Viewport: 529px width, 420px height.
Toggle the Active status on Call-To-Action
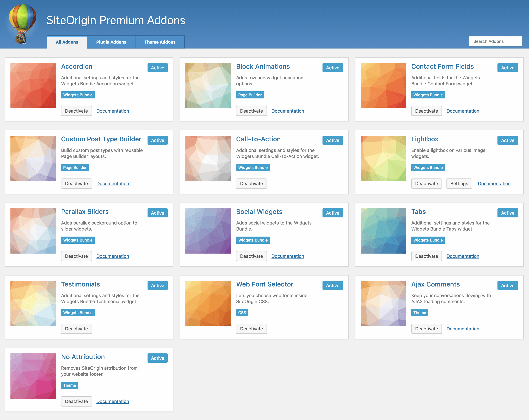332,140
